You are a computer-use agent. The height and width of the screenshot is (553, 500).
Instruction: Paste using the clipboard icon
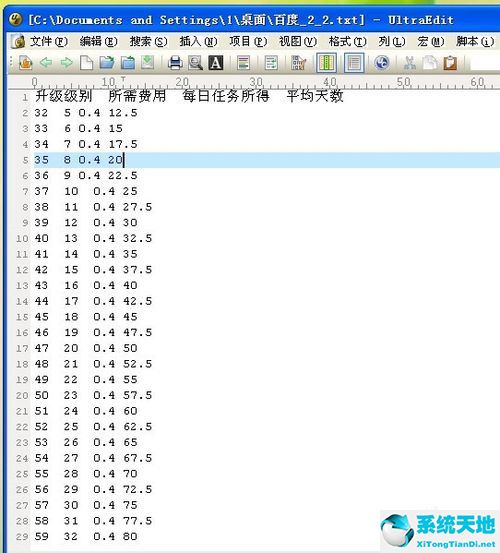click(450, 63)
